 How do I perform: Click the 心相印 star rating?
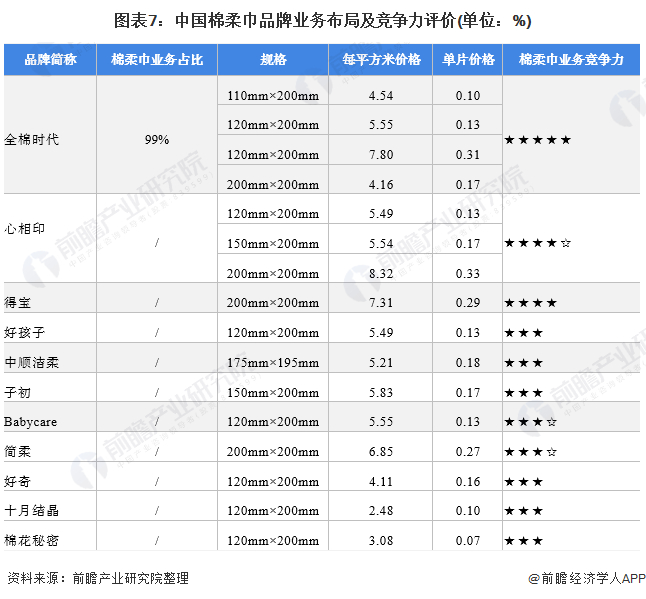[x=538, y=243]
